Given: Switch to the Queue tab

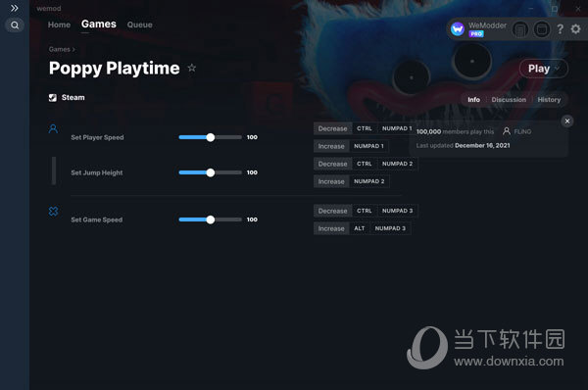Looking at the screenshot, I should (139, 24).
